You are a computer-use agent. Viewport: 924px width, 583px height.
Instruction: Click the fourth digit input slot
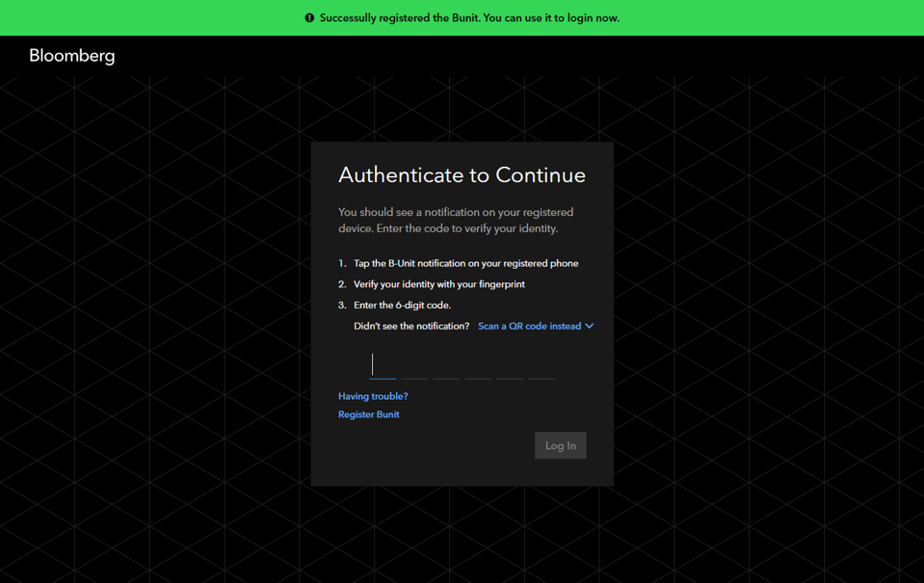coord(478,371)
